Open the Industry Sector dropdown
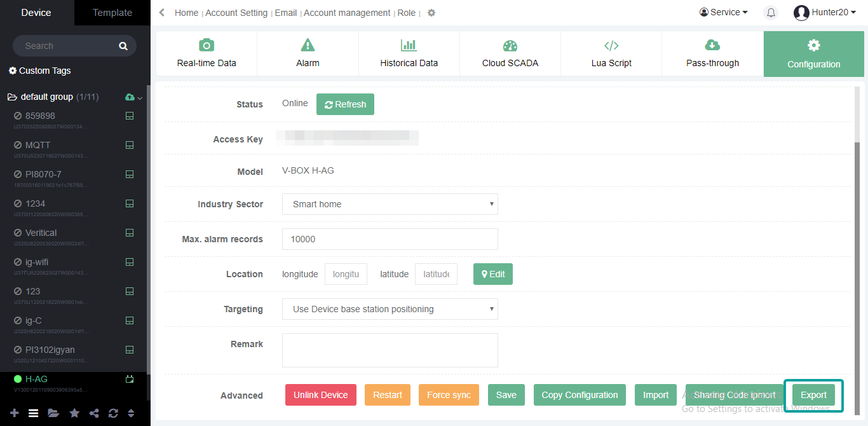 (390, 204)
